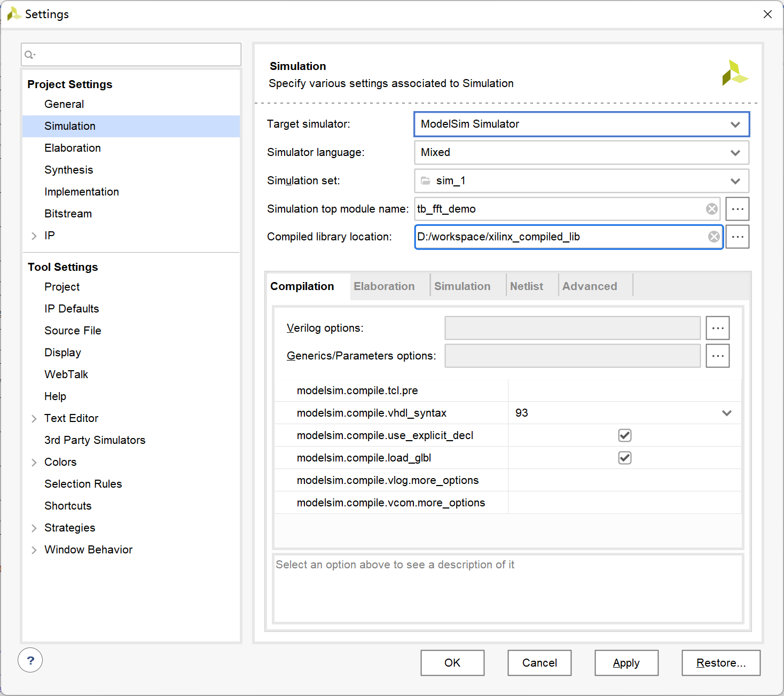This screenshot has height=696, width=784.
Task: Close the Settings dialog
Action: [767, 14]
